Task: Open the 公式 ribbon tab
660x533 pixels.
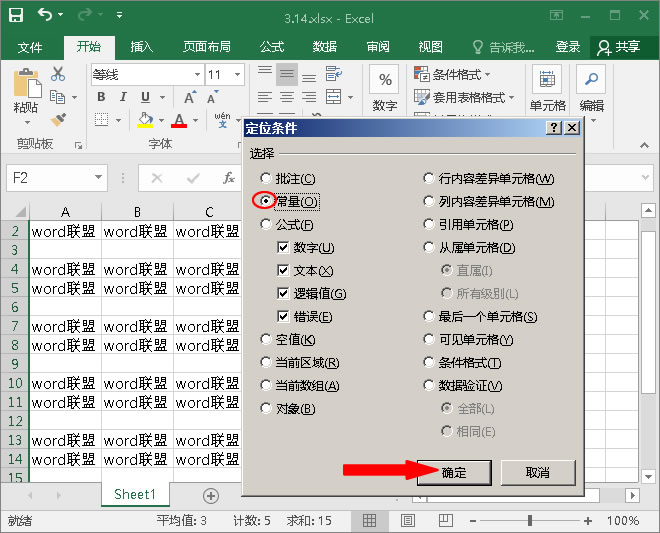Action: click(x=272, y=47)
